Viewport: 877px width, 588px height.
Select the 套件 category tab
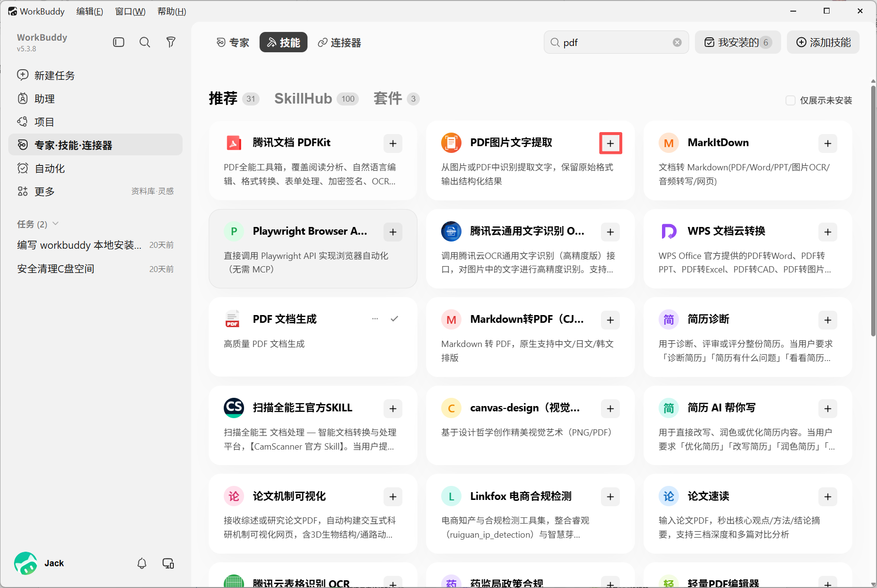pyautogui.click(x=396, y=99)
